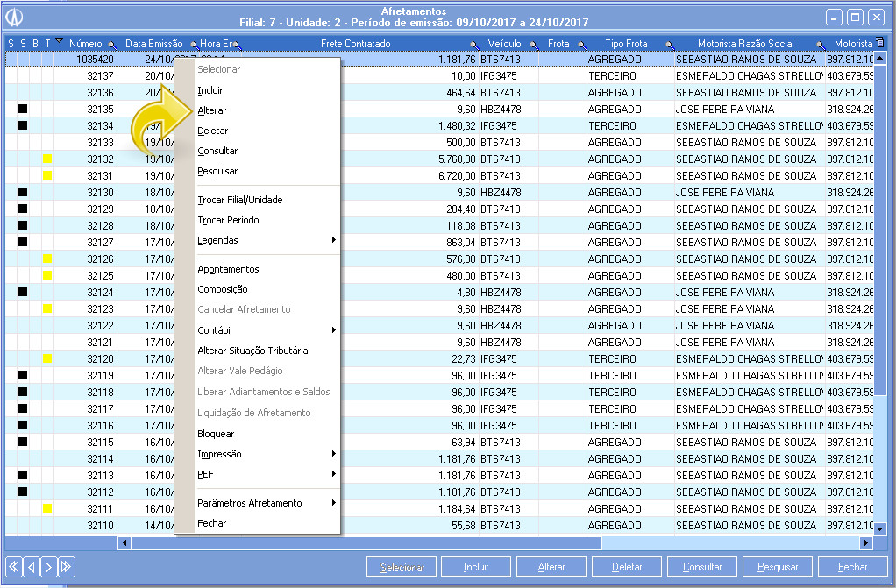The width and height of the screenshot is (896, 588).
Task: Click the search icon in the Veículo column header
Action: click(x=533, y=44)
